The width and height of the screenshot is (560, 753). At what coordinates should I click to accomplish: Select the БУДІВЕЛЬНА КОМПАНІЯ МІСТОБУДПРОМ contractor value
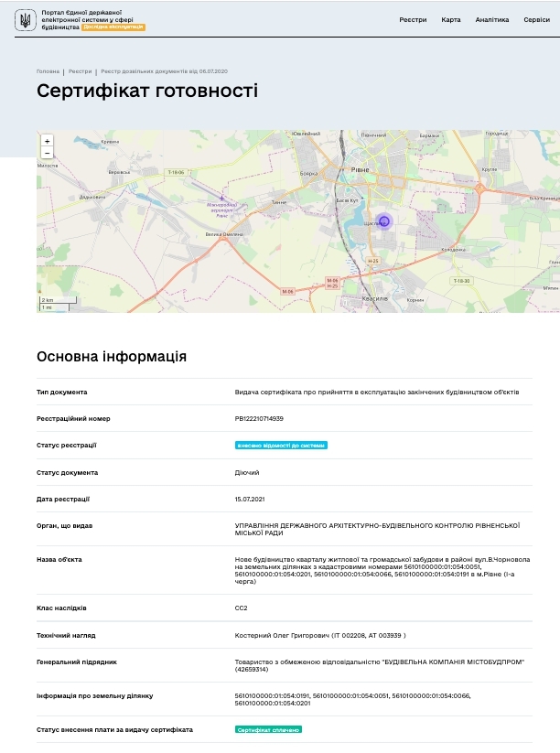pos(380,665)
